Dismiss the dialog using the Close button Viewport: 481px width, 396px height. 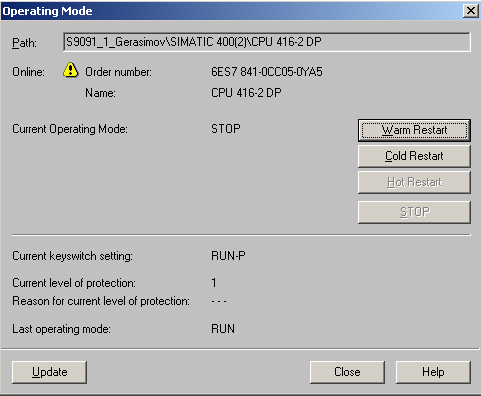click(x=347, y=372)
